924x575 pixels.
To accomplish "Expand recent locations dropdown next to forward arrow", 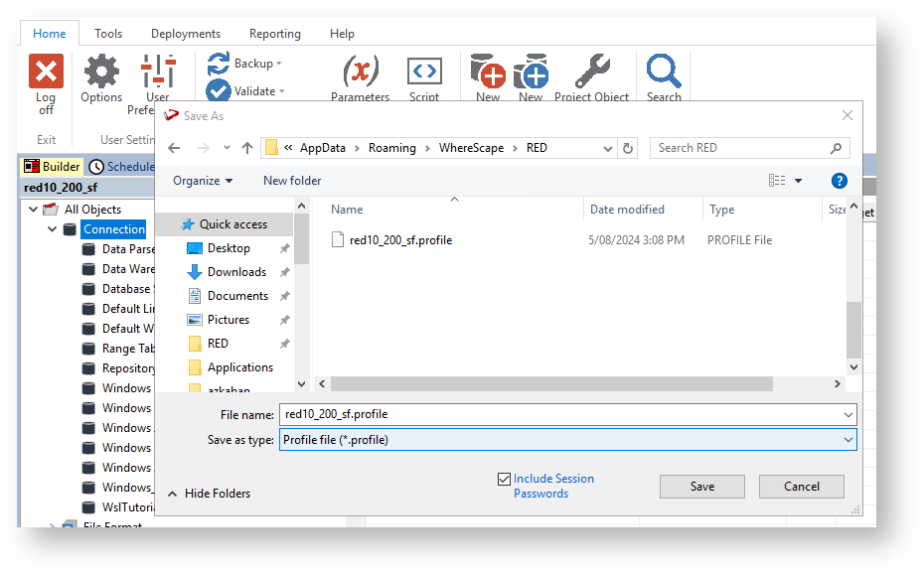I will pos(227,148).
